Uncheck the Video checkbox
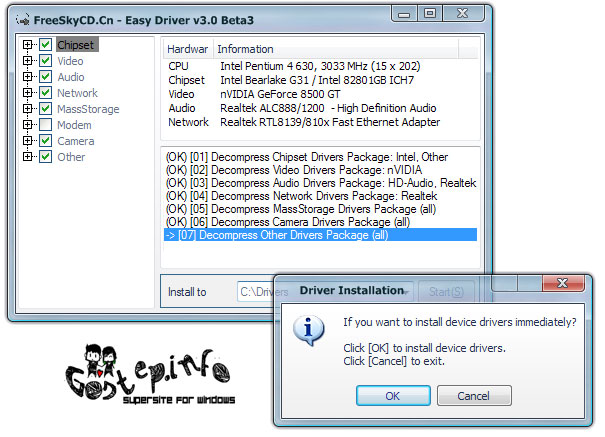The width and height of the screenshot is (605, 437). click(x=46, y=61)
